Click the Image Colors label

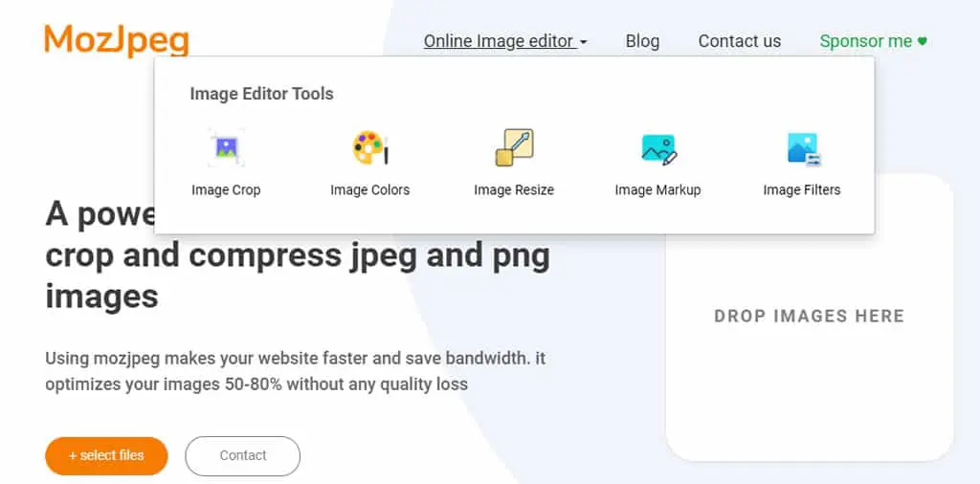370,189
